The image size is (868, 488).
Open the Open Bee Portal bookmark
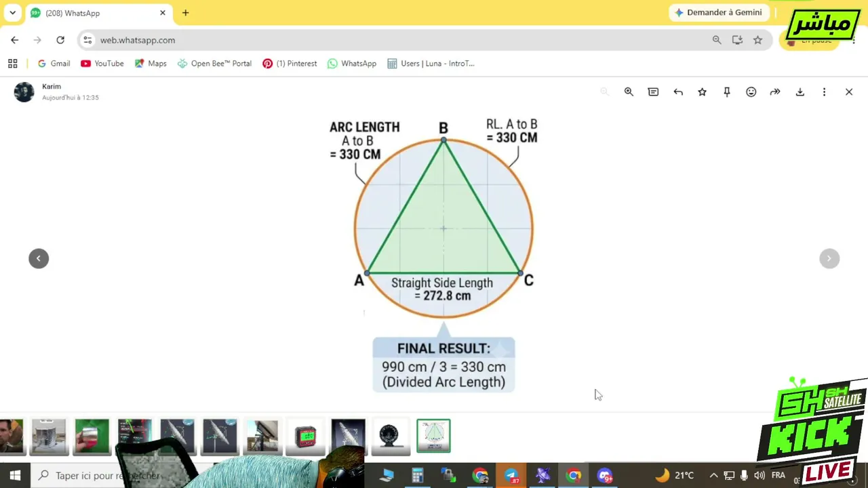tap(214, 63)
